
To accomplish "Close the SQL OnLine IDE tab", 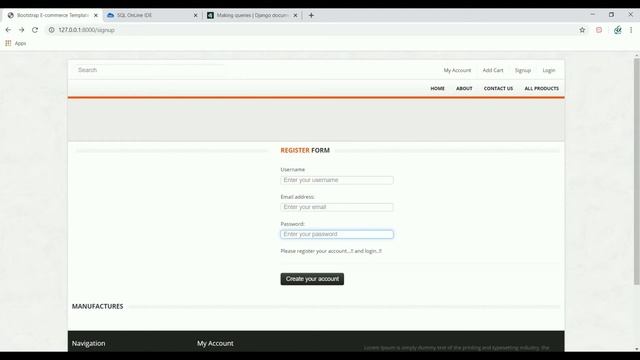I will coord(196,15).
